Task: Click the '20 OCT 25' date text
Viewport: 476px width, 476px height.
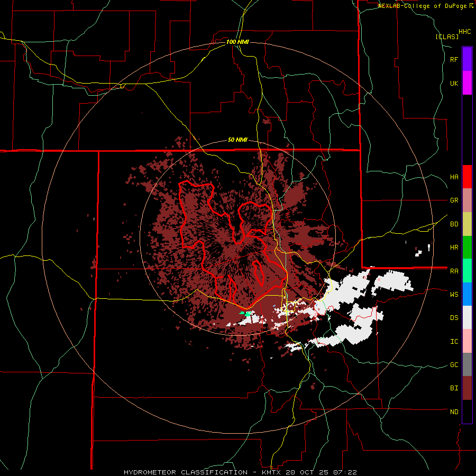Action: click(307, 472)
